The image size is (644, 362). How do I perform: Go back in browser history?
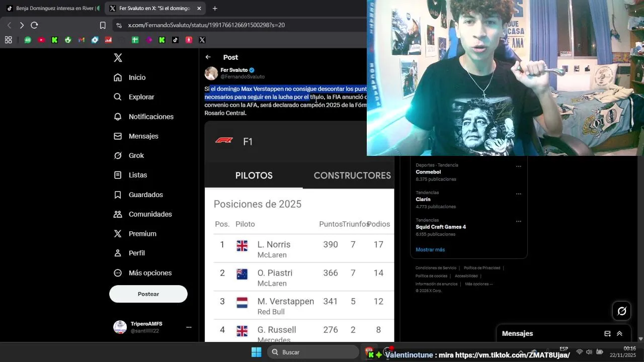[x=9, y=25]
